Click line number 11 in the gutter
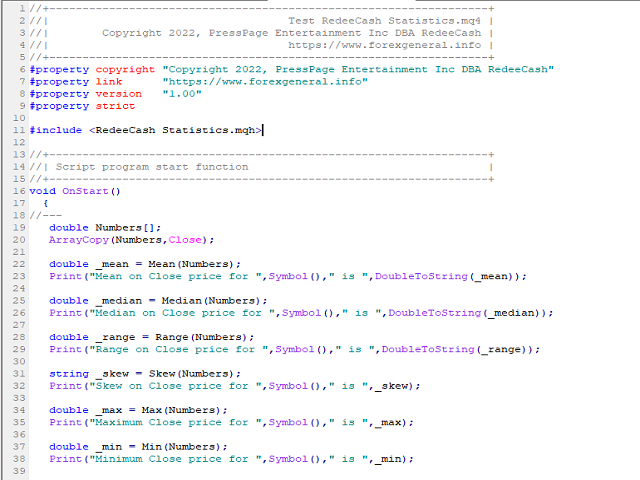 pos(19,130)
